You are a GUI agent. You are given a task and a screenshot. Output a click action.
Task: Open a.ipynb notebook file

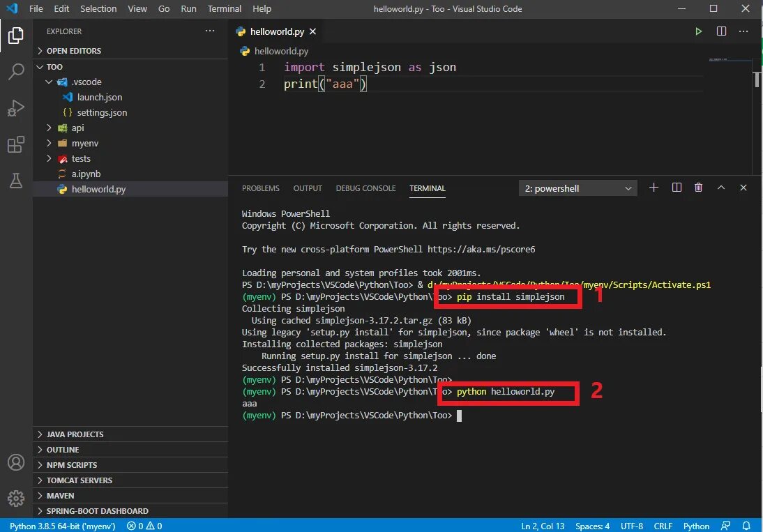tap(130, 174)
